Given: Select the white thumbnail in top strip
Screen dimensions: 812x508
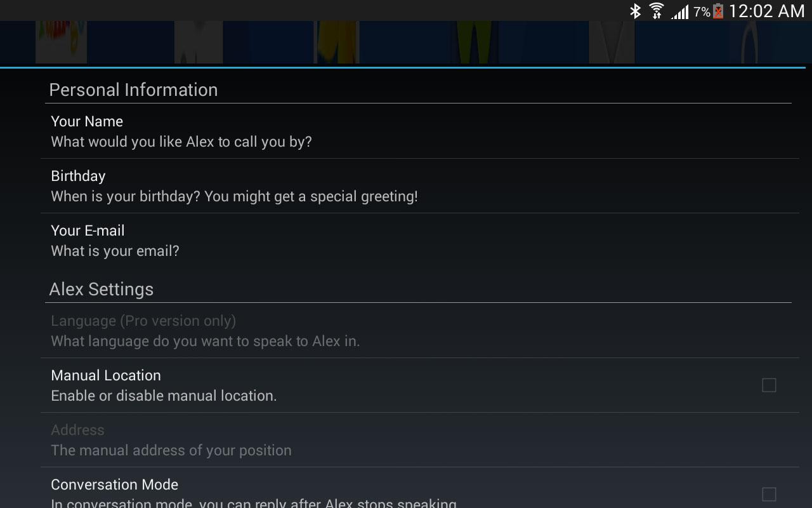Looking at the screenshot, I should [199, 42].
